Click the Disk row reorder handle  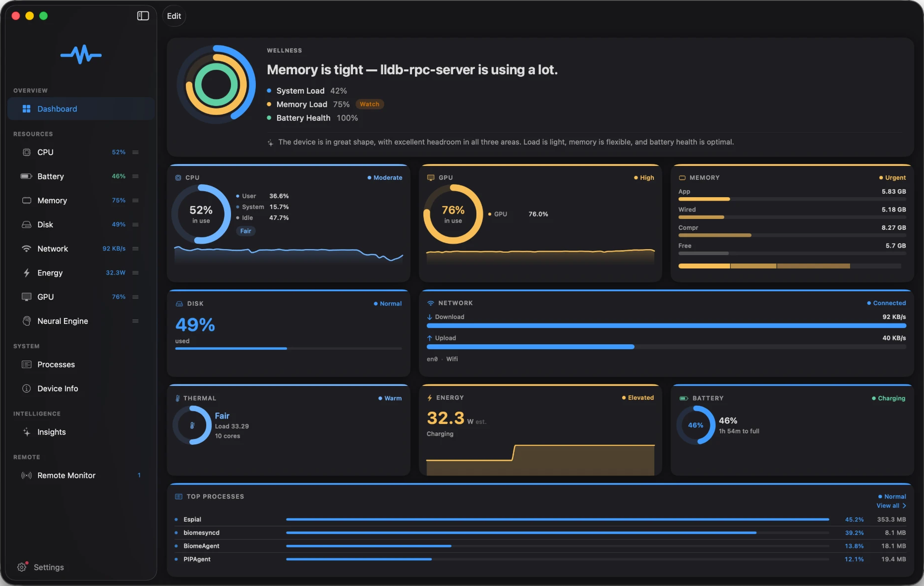pyautogui.click(x=135, y=225)
